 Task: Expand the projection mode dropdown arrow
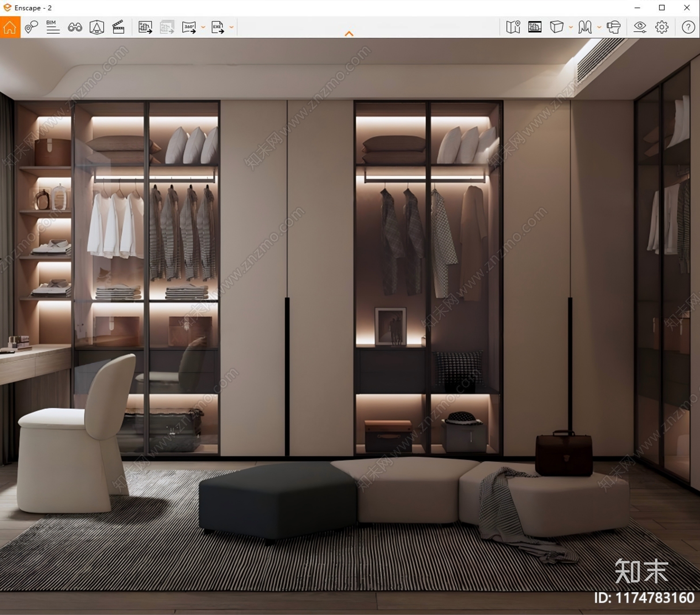coord(571,27)
